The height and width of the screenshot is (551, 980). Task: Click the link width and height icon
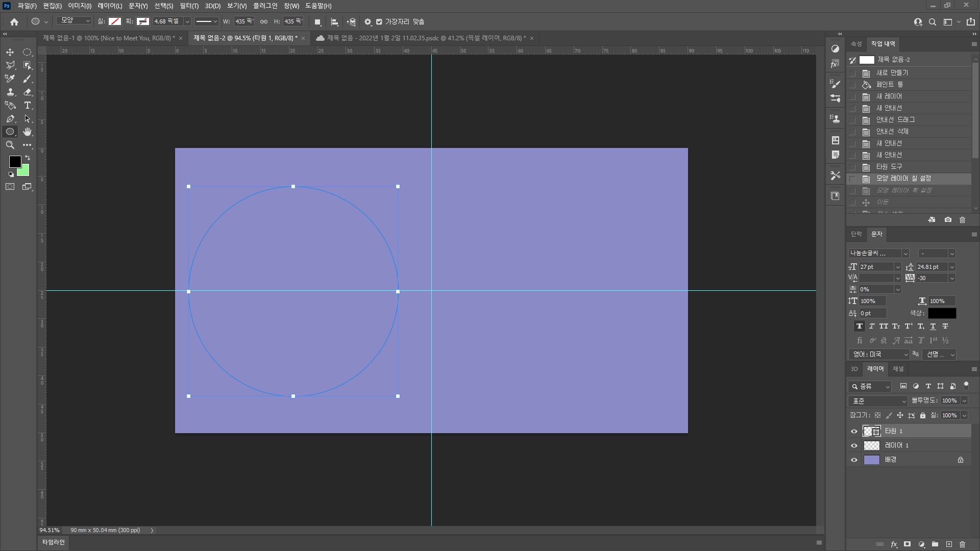(x=264, y=22)
